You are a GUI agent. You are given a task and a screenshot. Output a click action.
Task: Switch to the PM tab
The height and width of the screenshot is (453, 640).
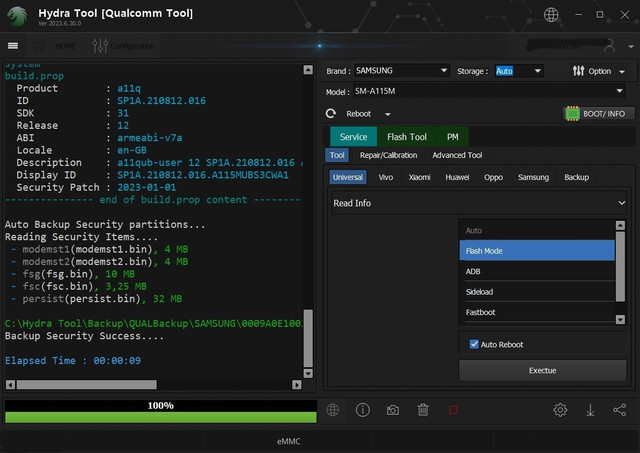pos(452,137)
